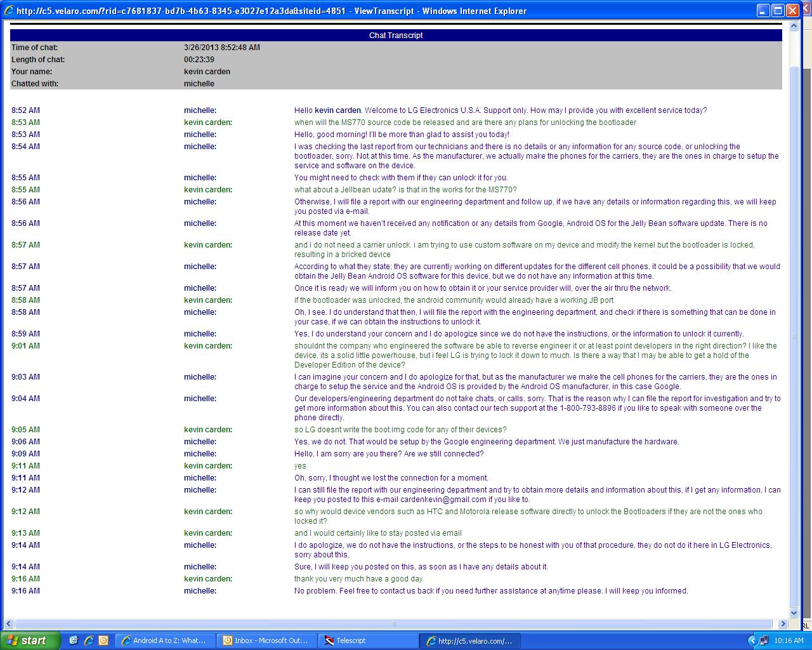Click vertical scrollbar down arrow
Viewport: 812px width, 650px height.
point(794,613)
